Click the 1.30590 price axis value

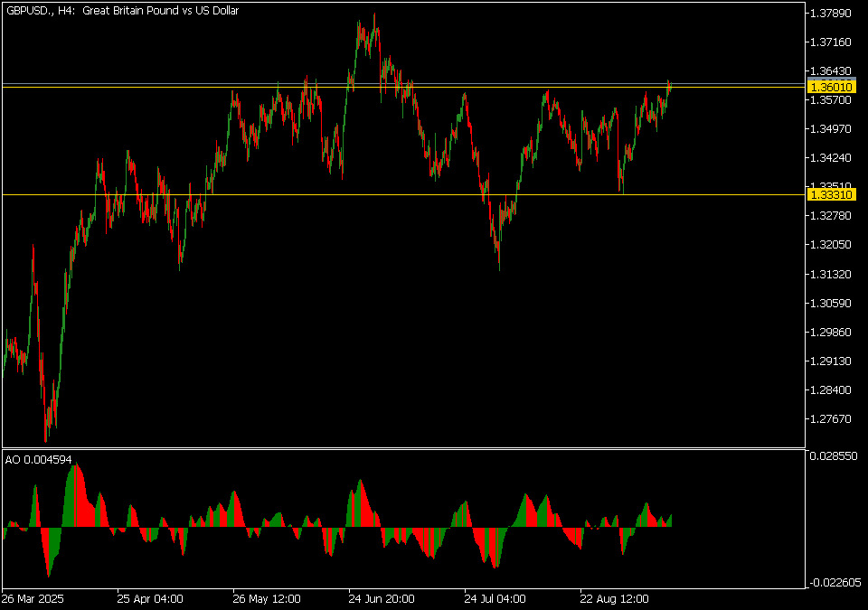coord(830,304)
